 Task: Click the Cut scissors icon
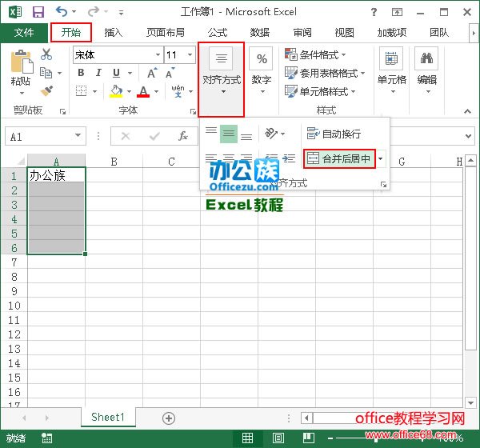point(46,54)
